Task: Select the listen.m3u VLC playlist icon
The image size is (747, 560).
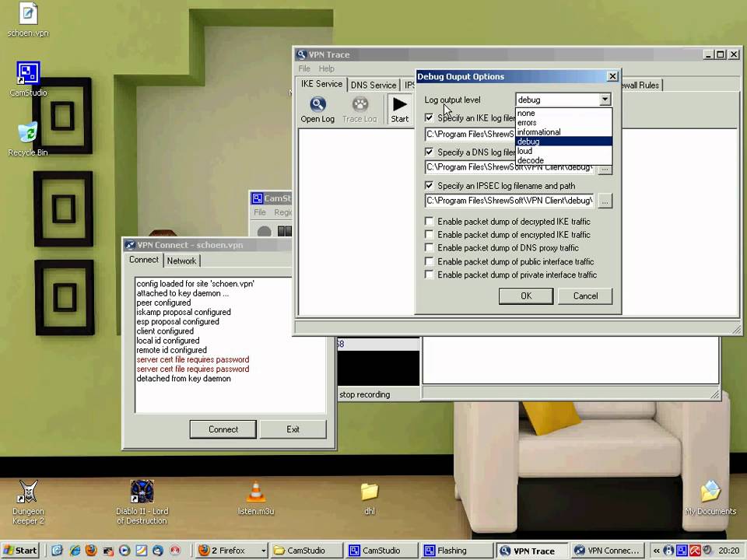Action: click(256, 492)
